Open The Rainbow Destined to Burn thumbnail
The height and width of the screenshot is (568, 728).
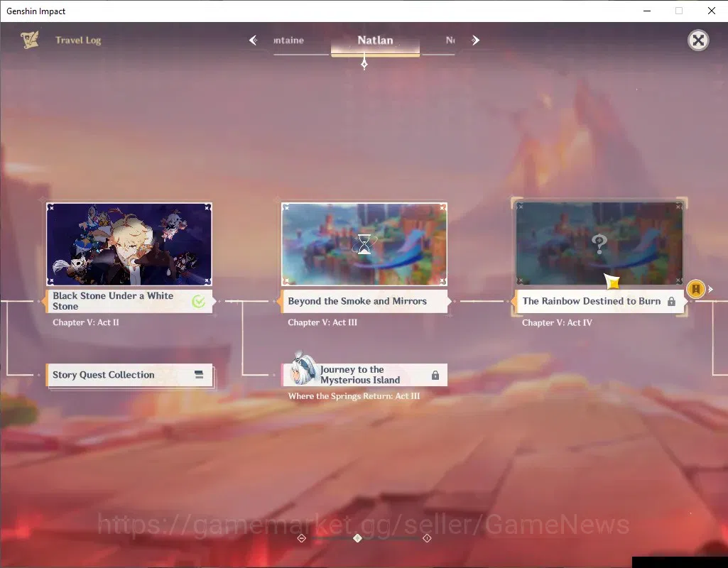point(599,244)
